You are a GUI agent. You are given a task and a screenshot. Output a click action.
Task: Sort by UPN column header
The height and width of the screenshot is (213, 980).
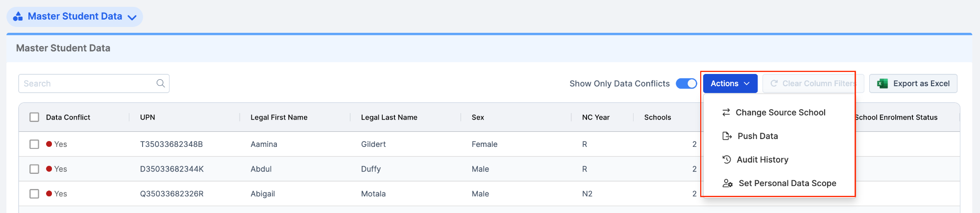tap(147, 118)
